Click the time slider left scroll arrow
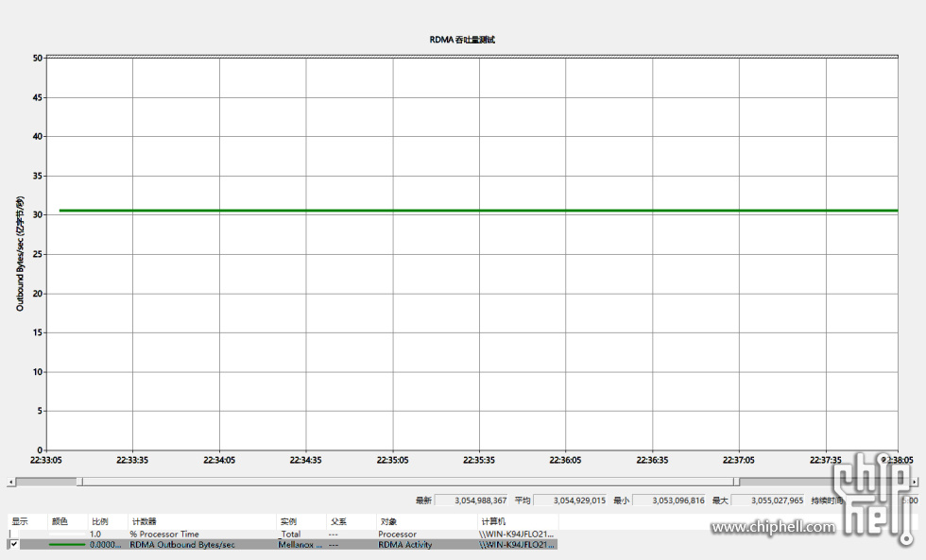 click(x=11, y=482)
